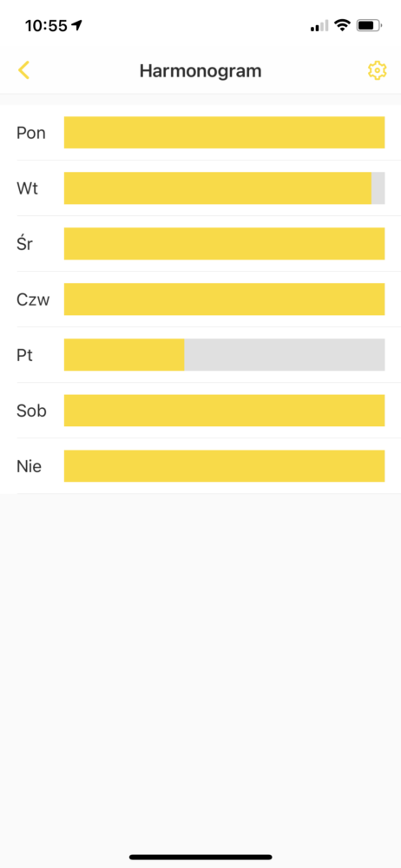This screenshot has height=868, width=401.
Task: Tap the yellow back arrow
Action: tap(23, 71)
